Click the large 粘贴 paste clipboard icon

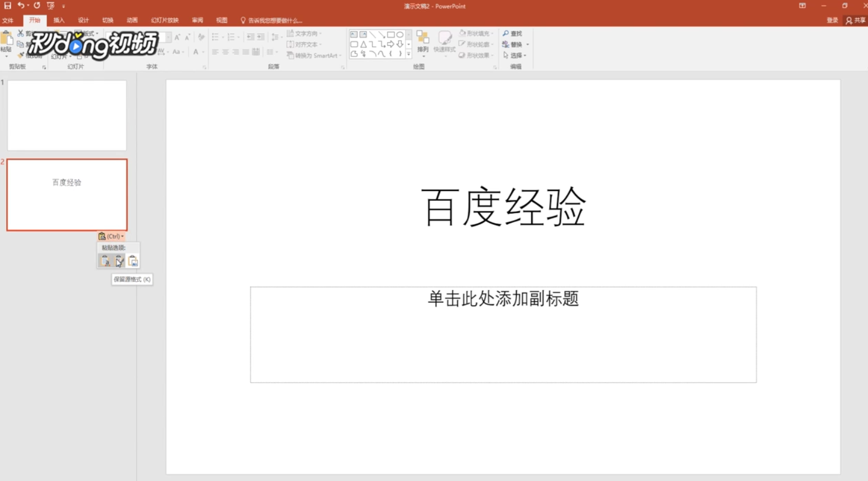[6, 39]
